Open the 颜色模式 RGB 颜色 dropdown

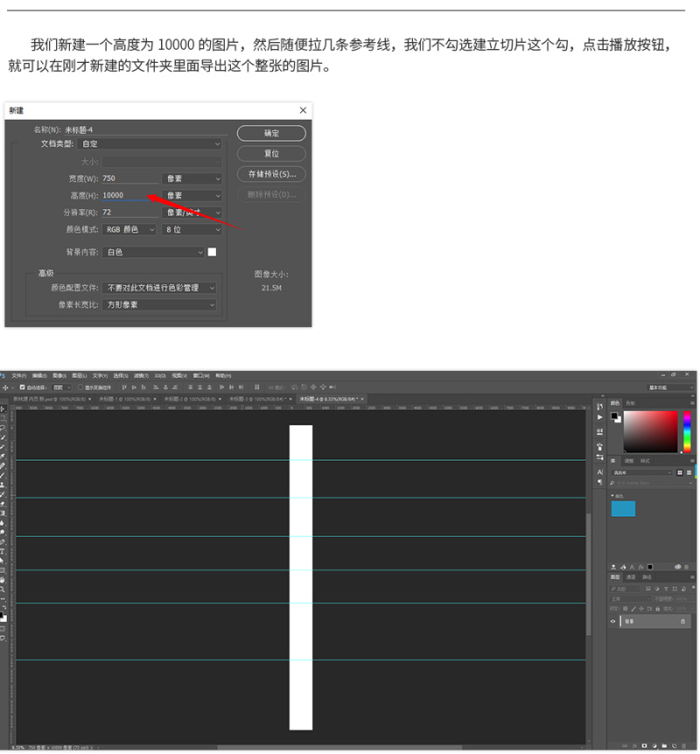129,229
